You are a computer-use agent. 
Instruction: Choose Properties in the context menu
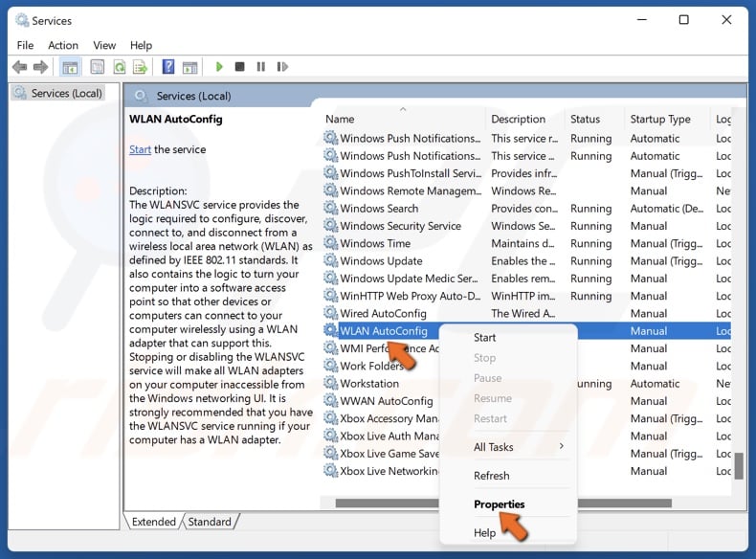coord(499,504)
